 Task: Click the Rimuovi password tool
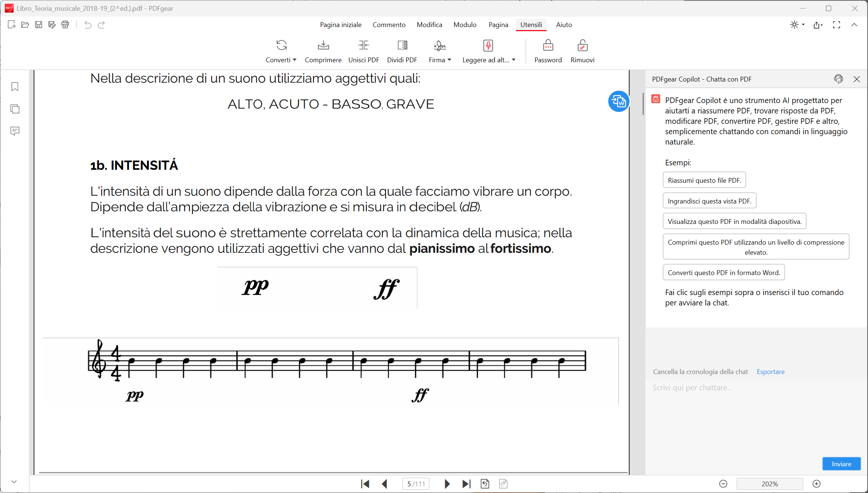pos(582,51)
